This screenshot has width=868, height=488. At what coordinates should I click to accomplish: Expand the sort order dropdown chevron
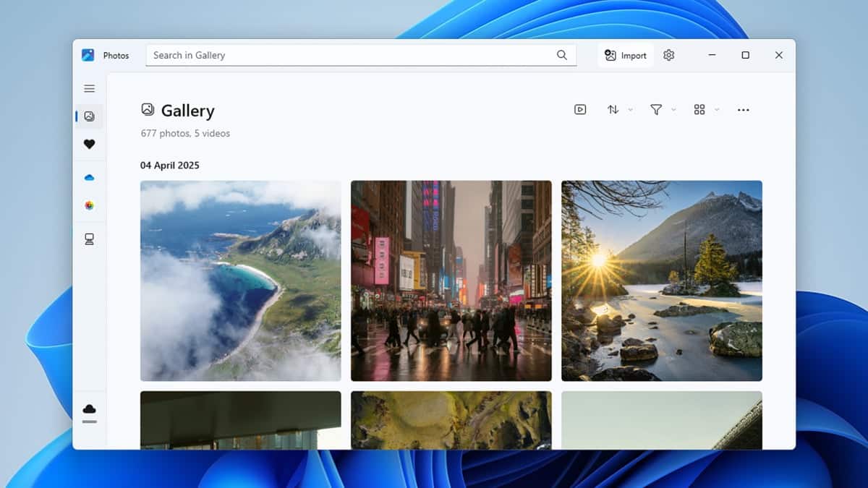pyautogui.click(x=629, y=110)
